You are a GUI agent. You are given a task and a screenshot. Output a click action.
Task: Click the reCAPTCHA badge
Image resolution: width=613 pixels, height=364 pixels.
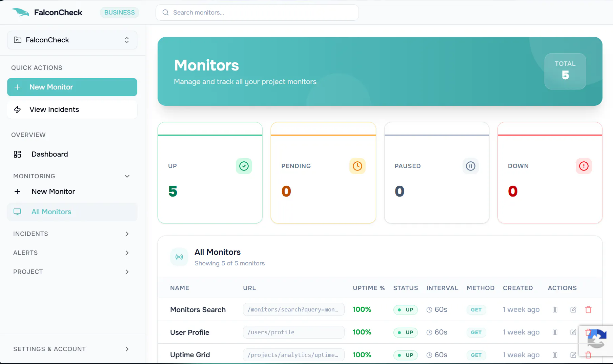[x=596, y=340]
